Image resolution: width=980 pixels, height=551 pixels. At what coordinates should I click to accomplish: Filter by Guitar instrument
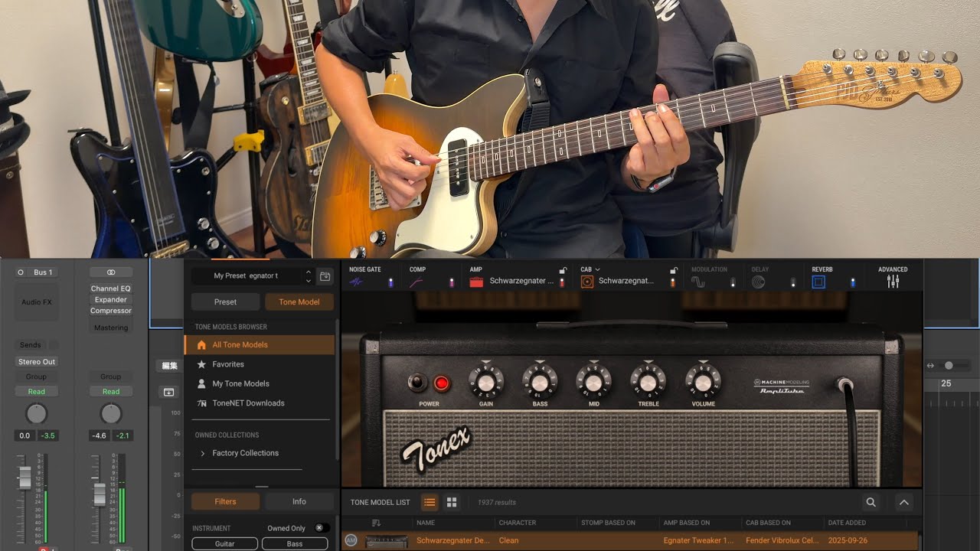pyautogui.click(x=224, y=543)
